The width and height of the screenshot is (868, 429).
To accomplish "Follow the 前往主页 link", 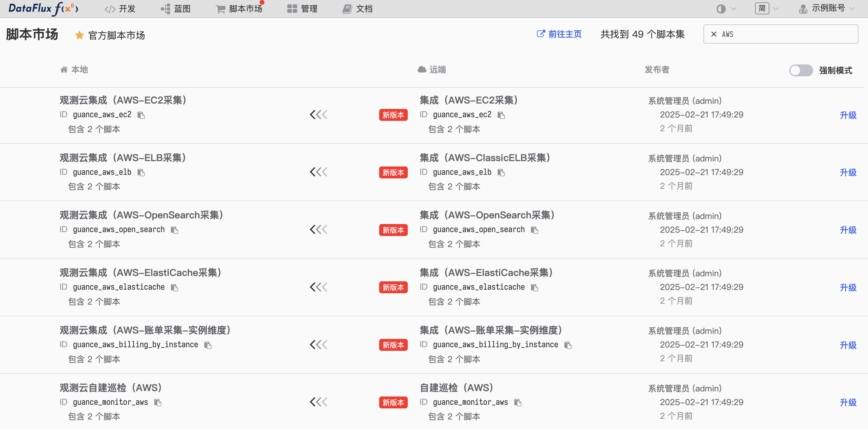I will click(x=559, y=34).
